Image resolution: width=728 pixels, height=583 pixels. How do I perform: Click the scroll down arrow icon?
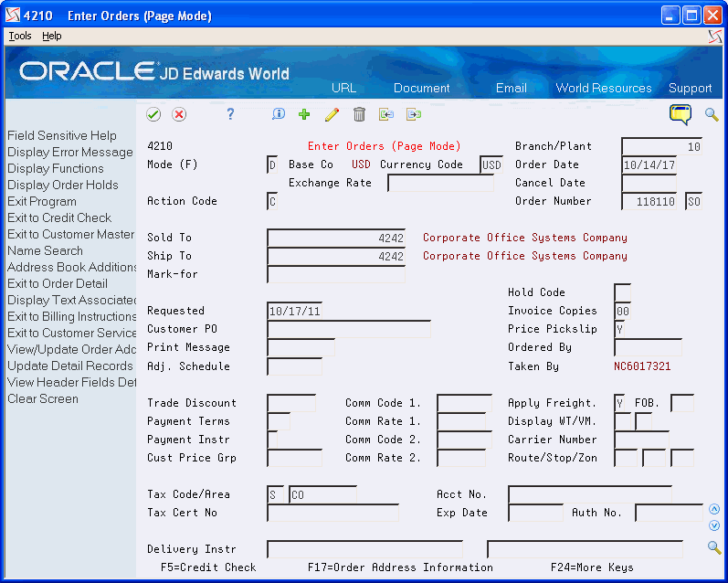(714, 525)
